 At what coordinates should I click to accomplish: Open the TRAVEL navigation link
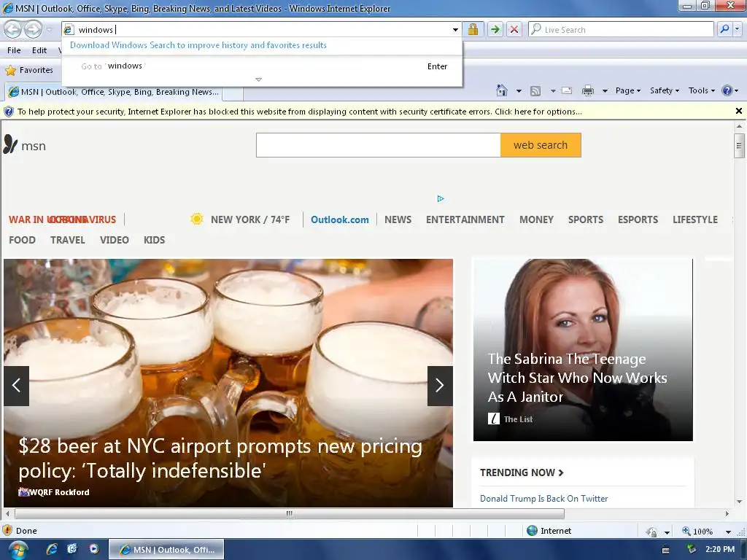(68, 240)
